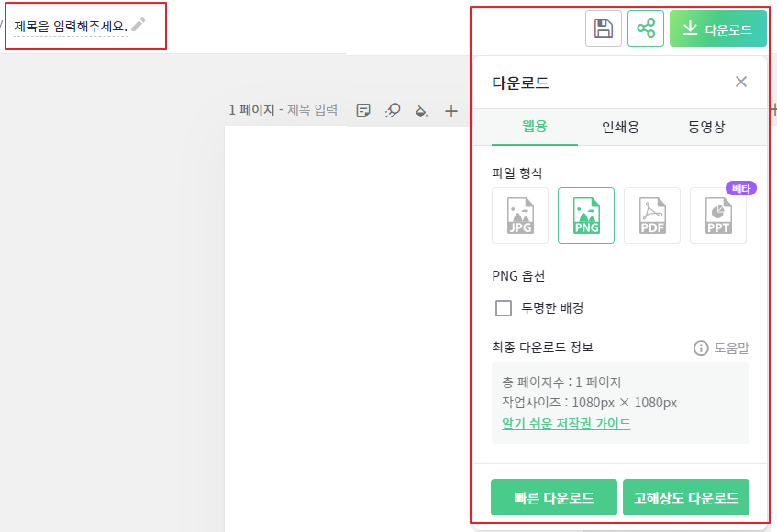Select the PPT beta file format icon

click(717, 216)
